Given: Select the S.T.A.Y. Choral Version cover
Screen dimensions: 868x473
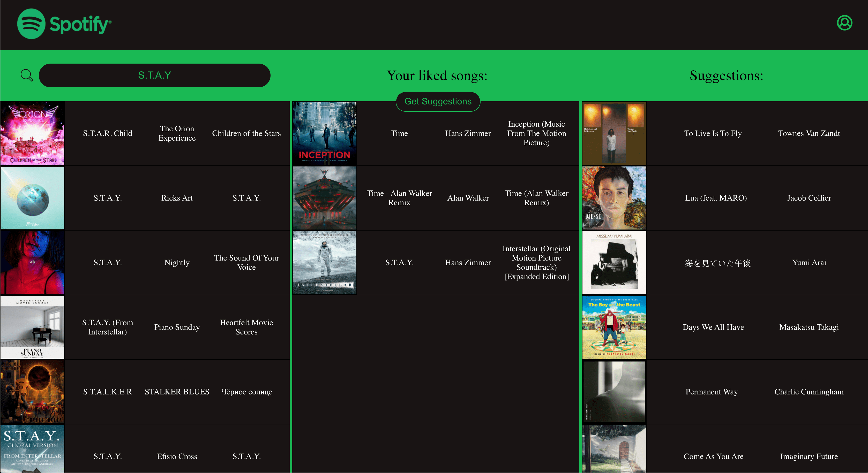Looking at the screenshot, I should pyautogui.click(x=32, y=449).
